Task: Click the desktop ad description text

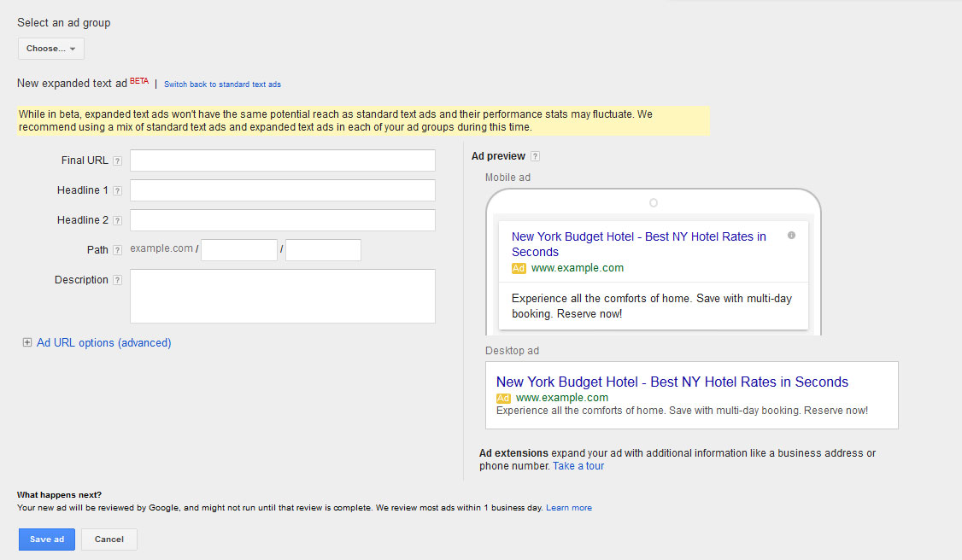Action: 682,411
